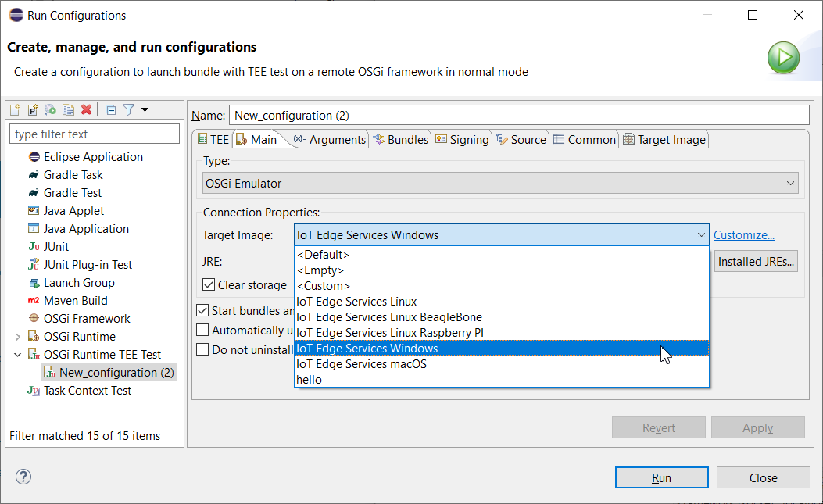Screen dimensions: 823x504
Task: Uncheck the Clear storage checkbox
Action: click(x=209, y=285)
